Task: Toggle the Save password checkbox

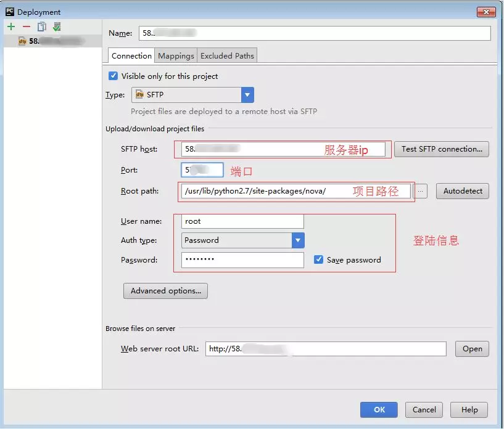Action: [318, 259]
